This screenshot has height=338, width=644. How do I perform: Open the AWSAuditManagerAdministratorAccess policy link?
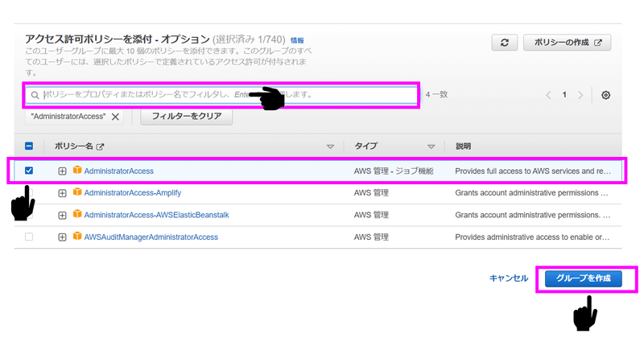click(x=151, y=237)
